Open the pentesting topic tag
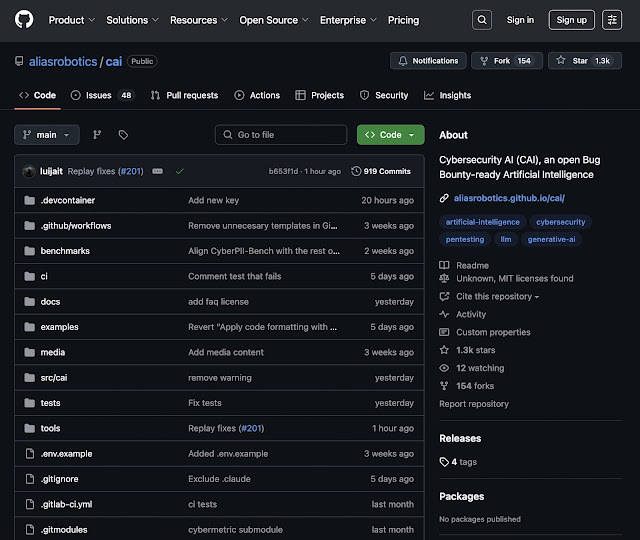 click(x=464, y=239)
